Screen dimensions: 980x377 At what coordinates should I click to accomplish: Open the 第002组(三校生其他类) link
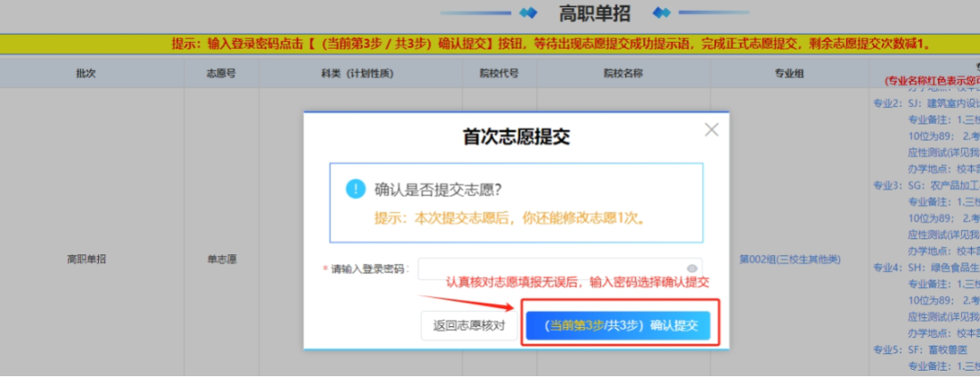coord(788,259)
